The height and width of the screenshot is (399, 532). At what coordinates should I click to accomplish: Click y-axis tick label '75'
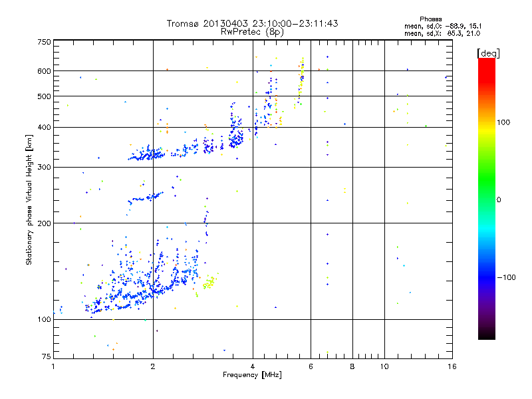47,356
